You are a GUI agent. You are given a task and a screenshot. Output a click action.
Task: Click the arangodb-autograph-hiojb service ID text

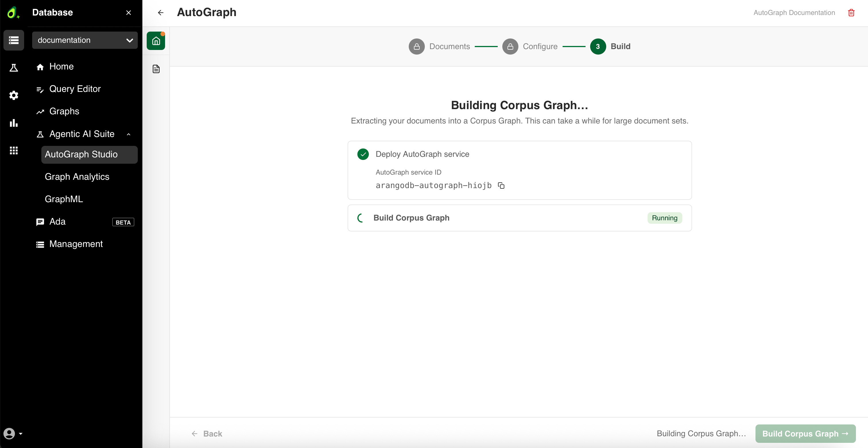tap(433, 186)
